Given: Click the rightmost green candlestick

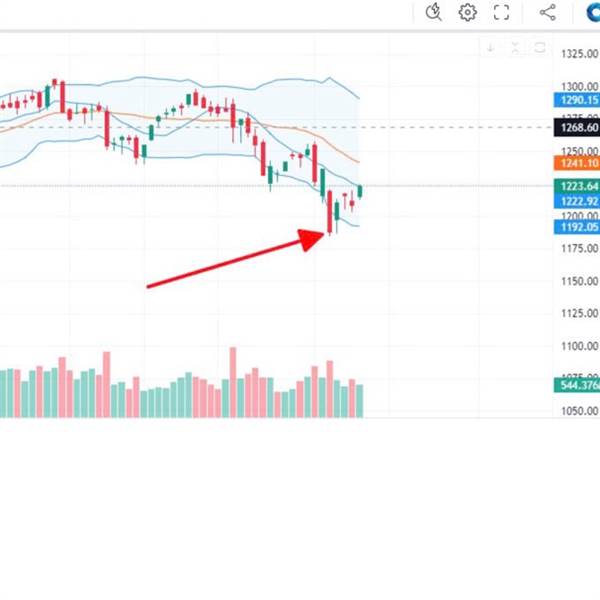Looking at the screenshot, I should [x=360, y=191].
